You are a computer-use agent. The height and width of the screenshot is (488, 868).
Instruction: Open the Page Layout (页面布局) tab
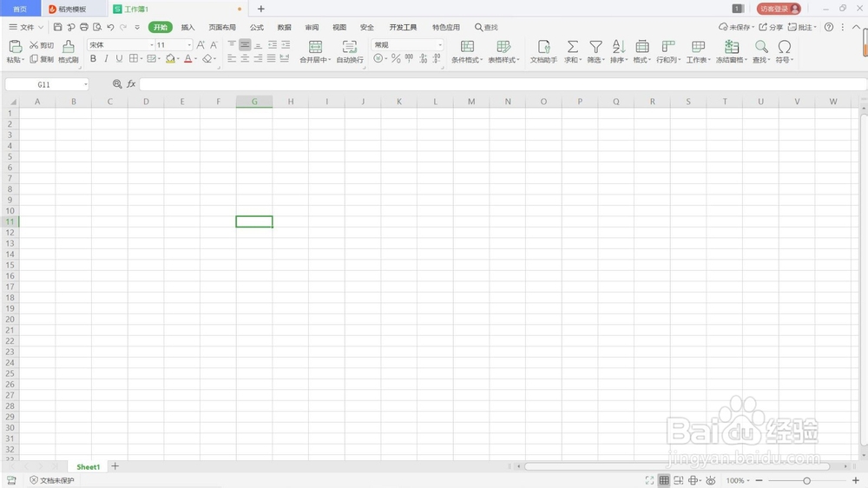222,27
